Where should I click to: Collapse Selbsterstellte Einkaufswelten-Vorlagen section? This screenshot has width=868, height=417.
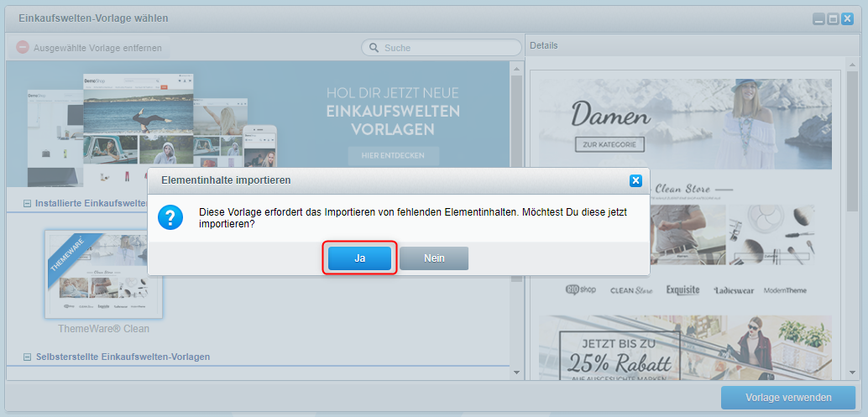(27, 357)
